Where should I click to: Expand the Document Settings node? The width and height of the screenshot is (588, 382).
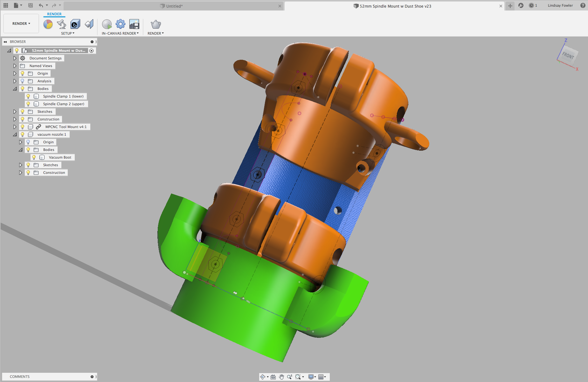(15, 58)
